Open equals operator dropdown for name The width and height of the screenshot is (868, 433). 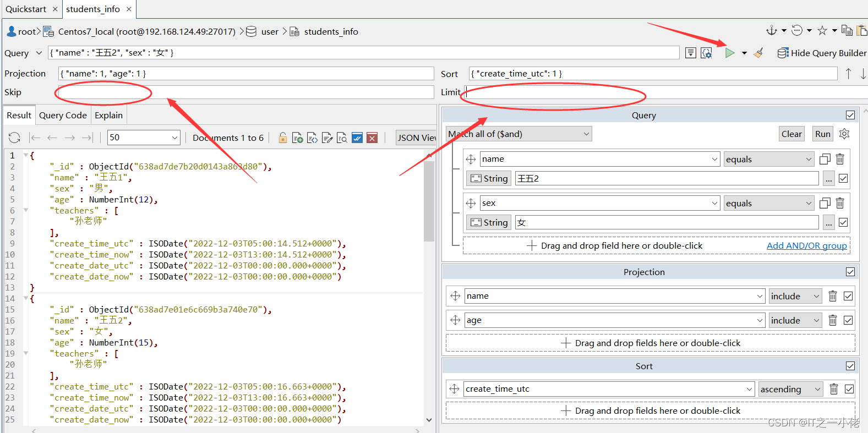(x=769, y=159)
